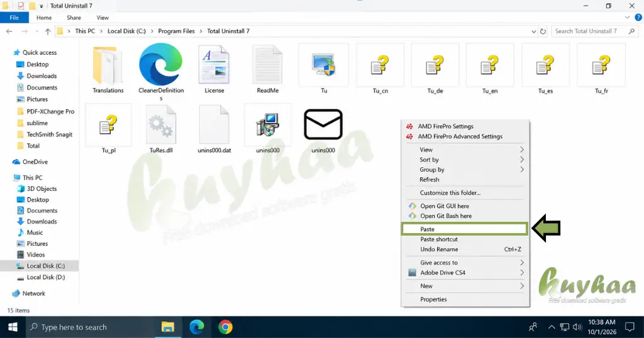Image resolution: width=644 pixels, height=338 pixels.
Task: Select the Tu_pl help file icon
Action: (108, 125)
